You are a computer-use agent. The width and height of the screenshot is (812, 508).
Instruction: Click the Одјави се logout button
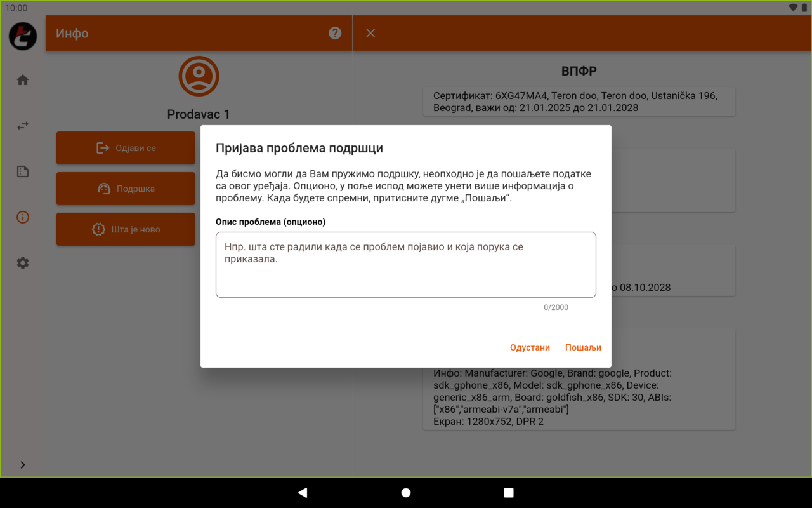[x=126, y=148]
